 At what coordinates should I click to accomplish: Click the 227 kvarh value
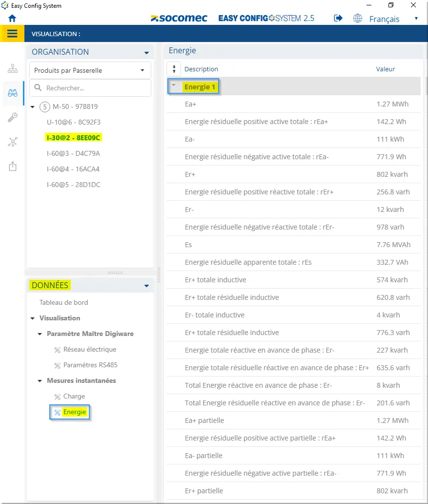tap(392, 350)
